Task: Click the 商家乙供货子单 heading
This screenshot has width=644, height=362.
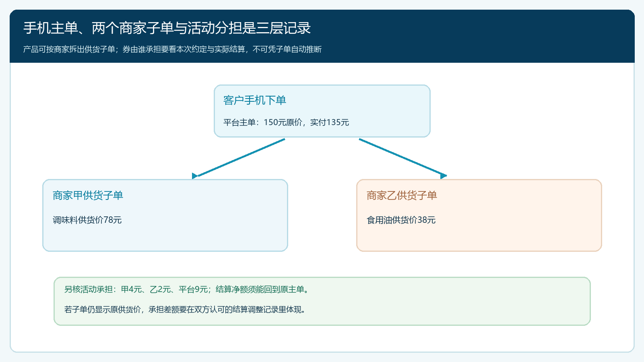Action: [x=402, y=195]
